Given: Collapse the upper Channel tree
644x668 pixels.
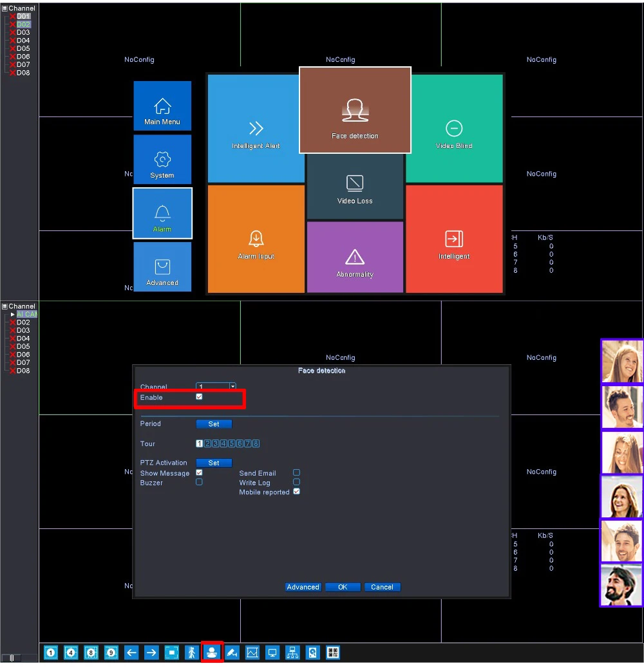Looking at the screenshot, I should [x=5, y=8].
